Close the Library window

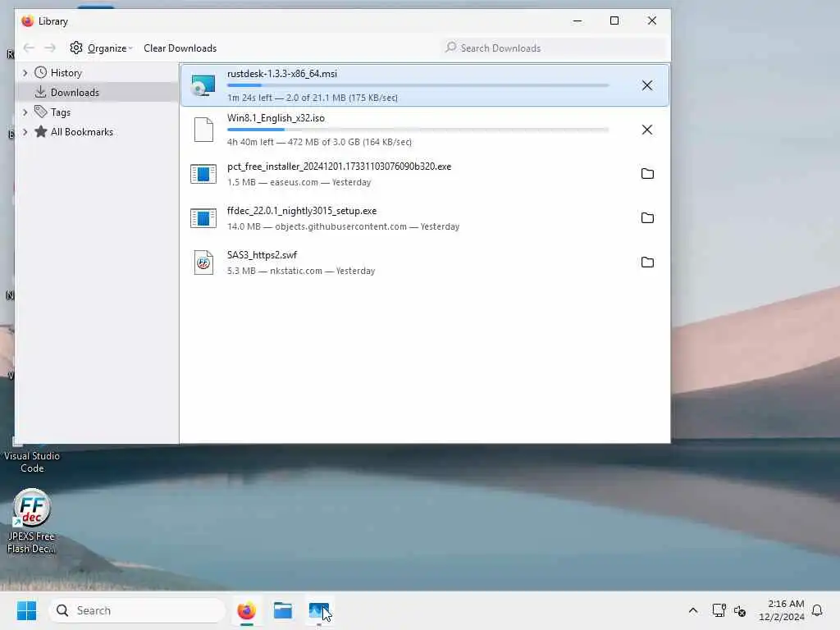(x=652, y=21)
